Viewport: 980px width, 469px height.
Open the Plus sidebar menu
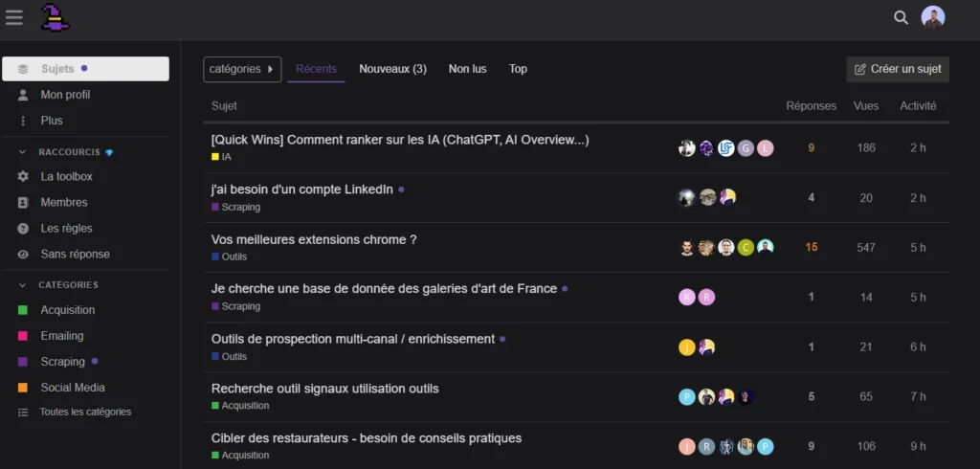point(52,120)
